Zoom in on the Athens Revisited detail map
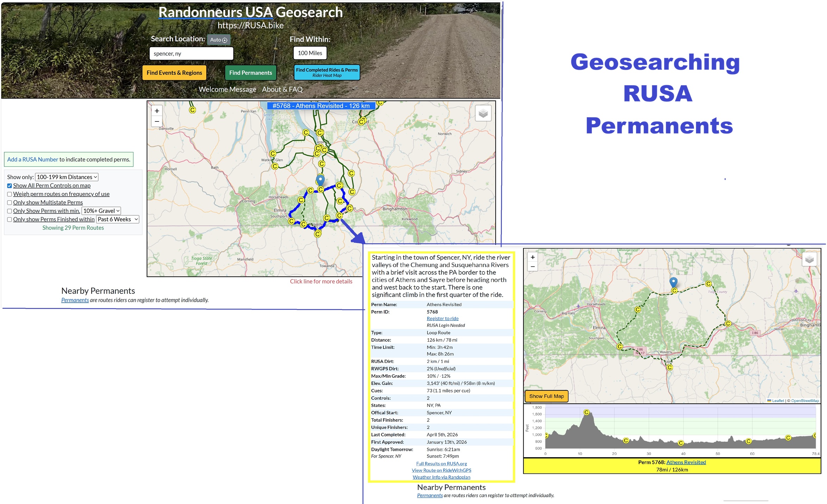 pos(533,257)
